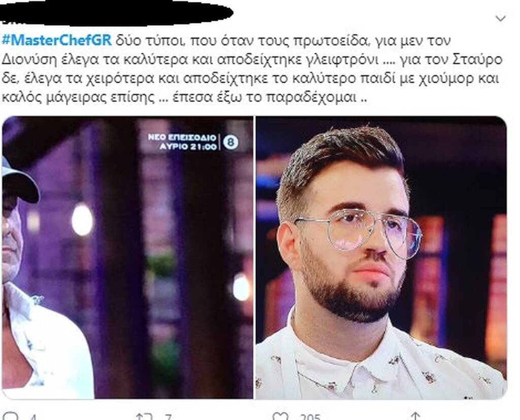Image resolution: width=520 pixels, height=420 pixels.
Task: Click the reply count 4
Action: 32,417
